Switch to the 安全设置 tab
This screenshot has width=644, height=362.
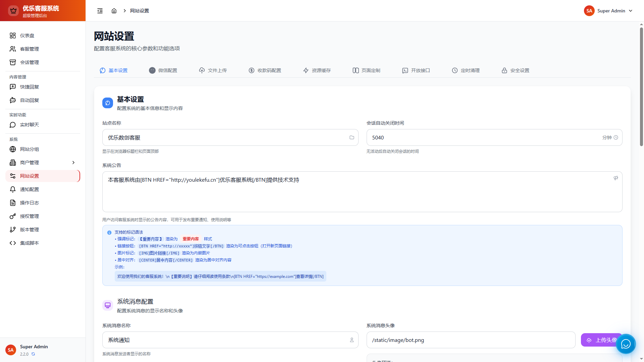point(515,70)
